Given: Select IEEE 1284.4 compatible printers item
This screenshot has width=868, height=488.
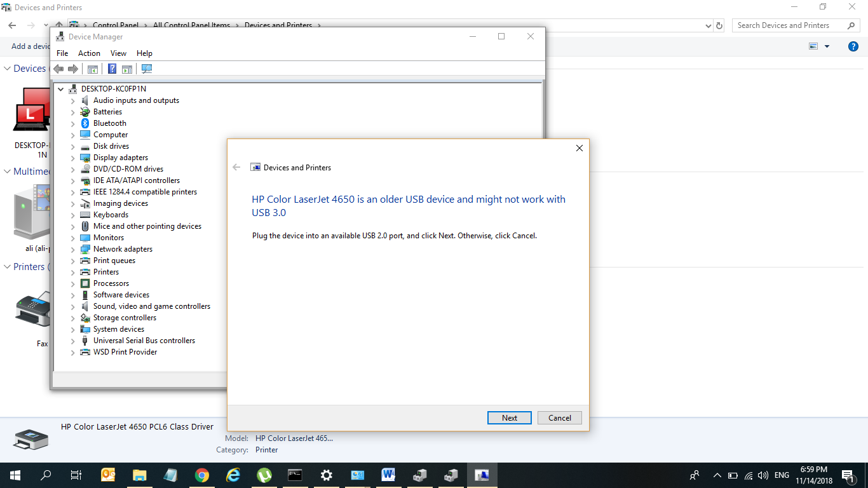Looking at the screenshot, I should pyautogui.click(x=145, y=192).
